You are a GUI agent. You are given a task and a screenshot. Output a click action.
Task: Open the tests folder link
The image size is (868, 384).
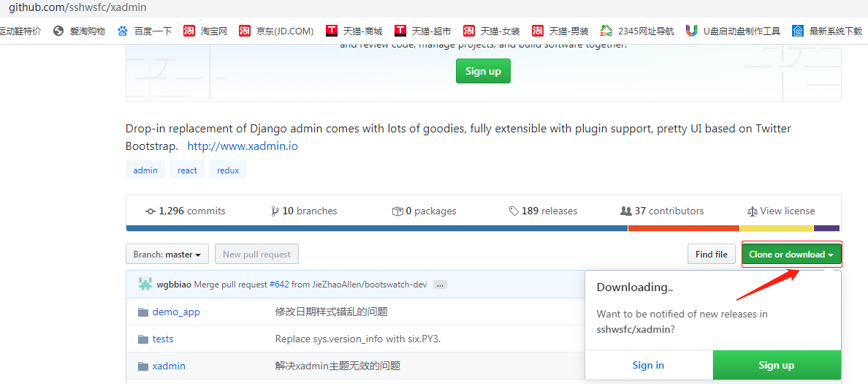click(x=163, y=339)
